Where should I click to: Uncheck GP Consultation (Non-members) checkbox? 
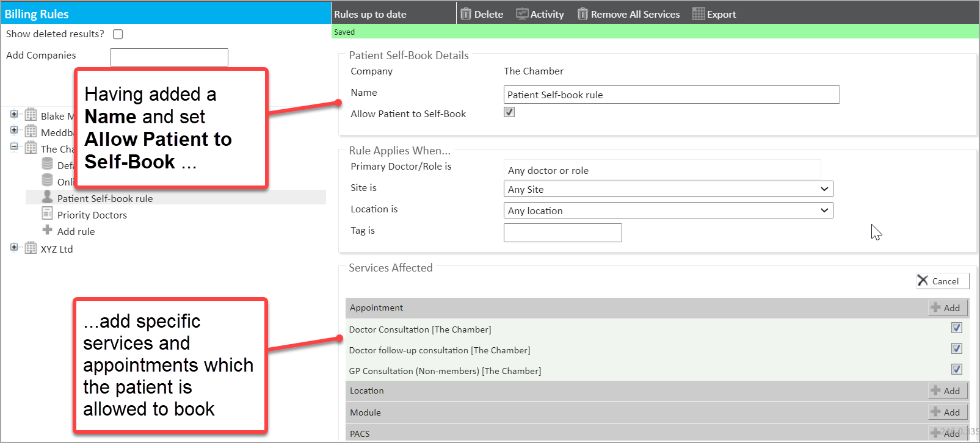tap(956, 369)
